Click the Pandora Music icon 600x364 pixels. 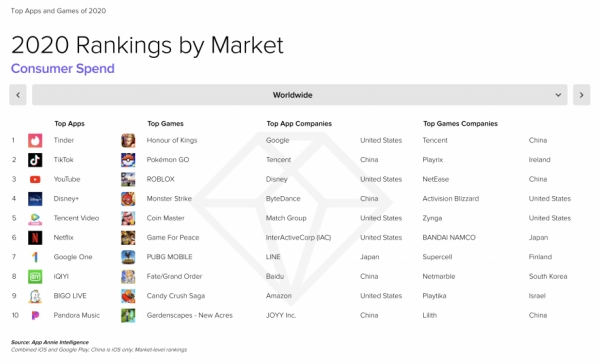[35, 315]
